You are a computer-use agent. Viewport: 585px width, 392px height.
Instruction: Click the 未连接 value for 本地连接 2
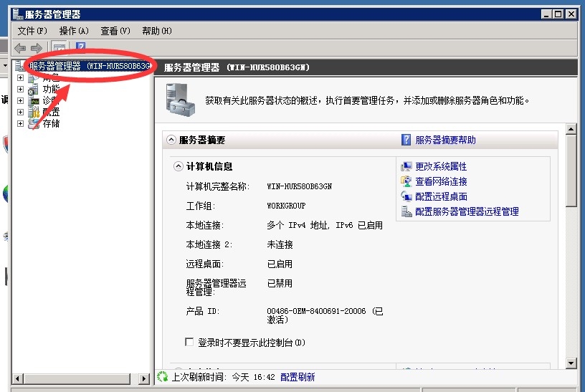[x=280, y=244]
